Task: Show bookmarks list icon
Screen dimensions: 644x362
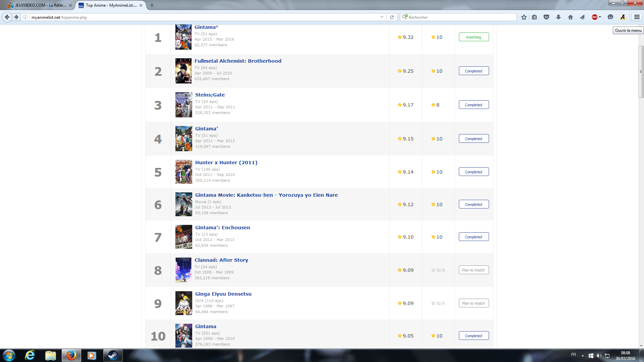Action: (x=534, y=17)
